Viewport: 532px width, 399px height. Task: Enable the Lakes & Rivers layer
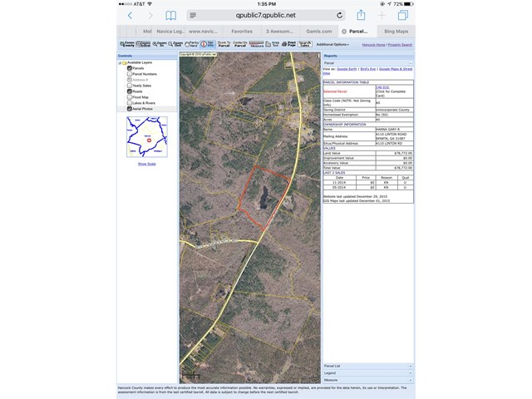click(x=130, y=103)
